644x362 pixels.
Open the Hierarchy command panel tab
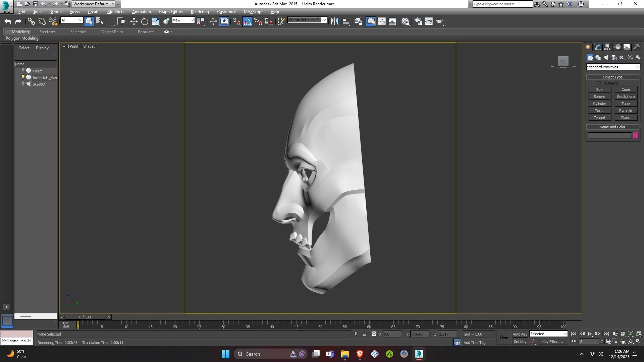pyautogui.click(x=607, y=47)
